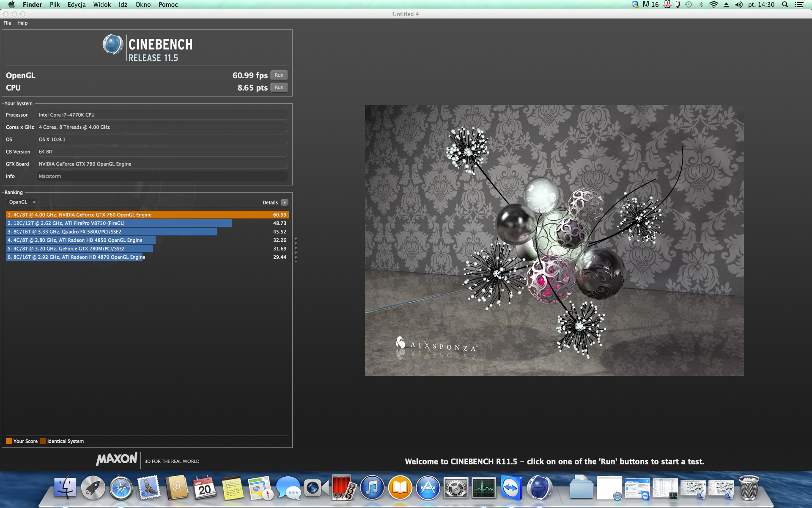Open Notification Center
812x508 pixels.
[799, 5]
